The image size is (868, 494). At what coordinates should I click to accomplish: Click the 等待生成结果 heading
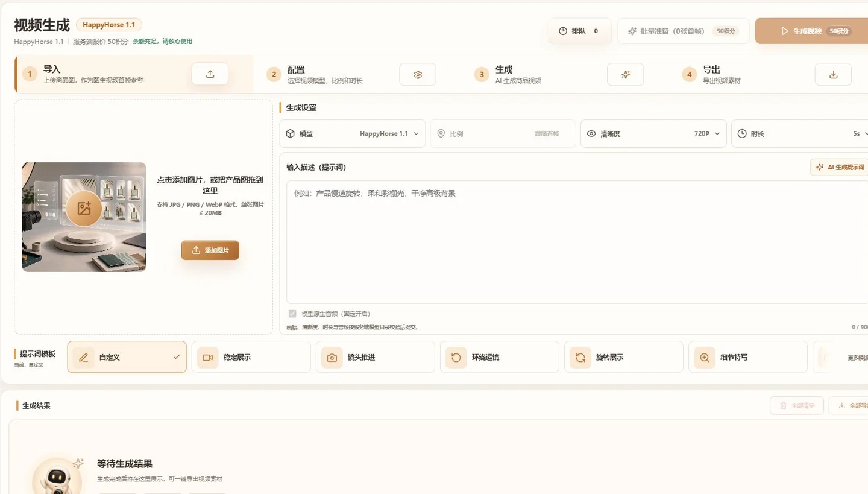[x=125, y=464]
